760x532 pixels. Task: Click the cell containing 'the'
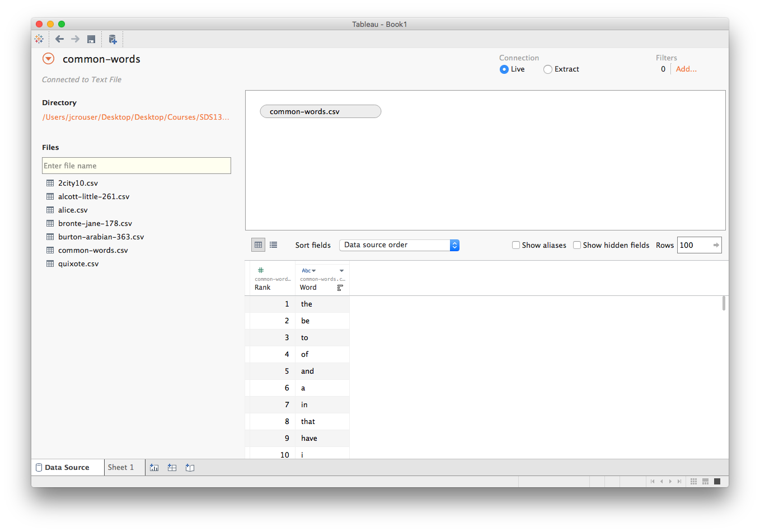(x=322, y=304)
